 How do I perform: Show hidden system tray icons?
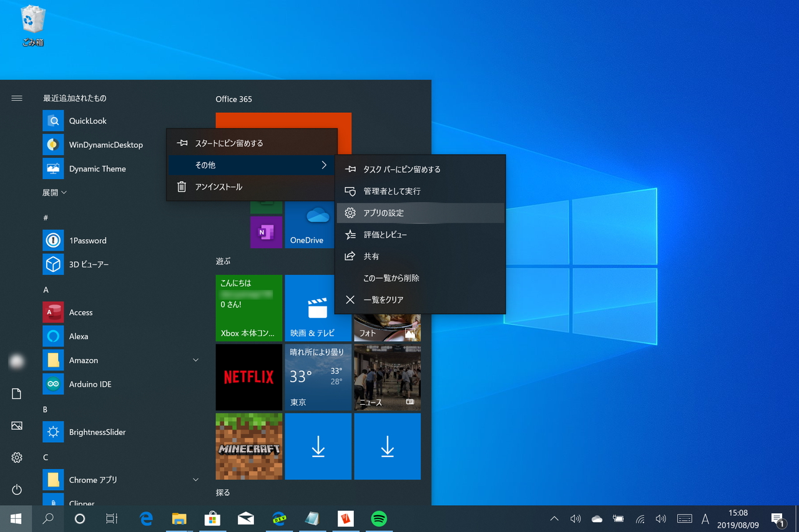pyautogui.click(x=554, y=519)
